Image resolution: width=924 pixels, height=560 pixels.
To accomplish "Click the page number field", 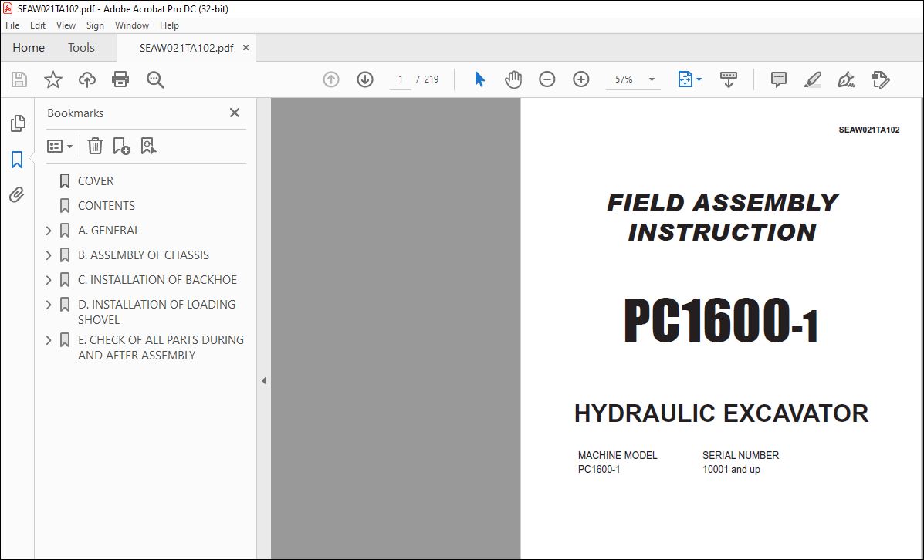I will click(x=401, y=79).
